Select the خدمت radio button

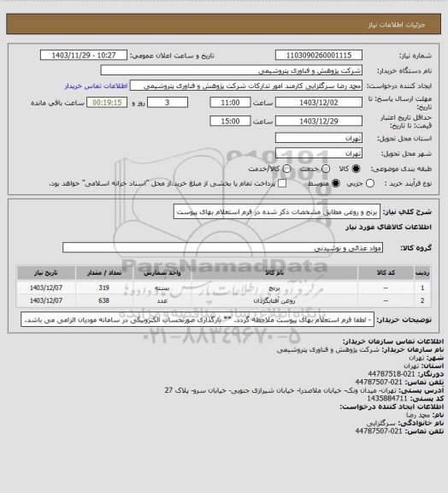pyautogui.click(x=326, y=169)
